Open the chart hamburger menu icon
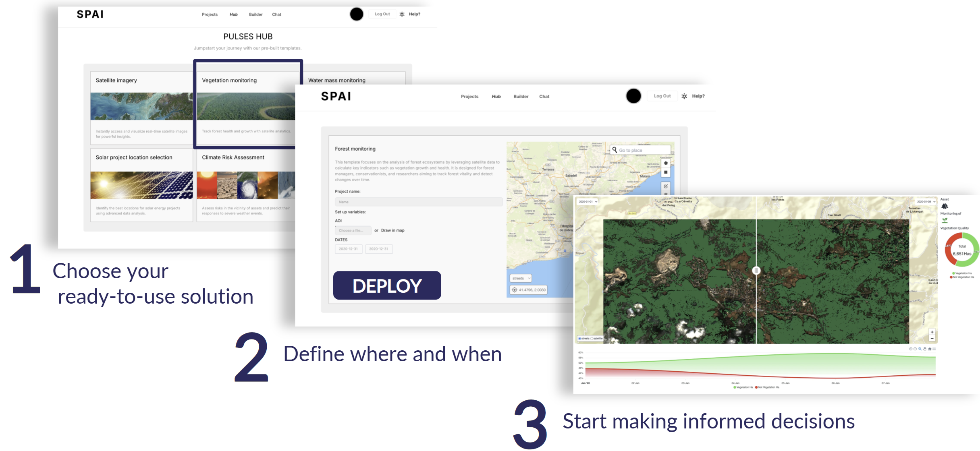The width and height of the screenshot is (980, 451). tap(934, 349)
